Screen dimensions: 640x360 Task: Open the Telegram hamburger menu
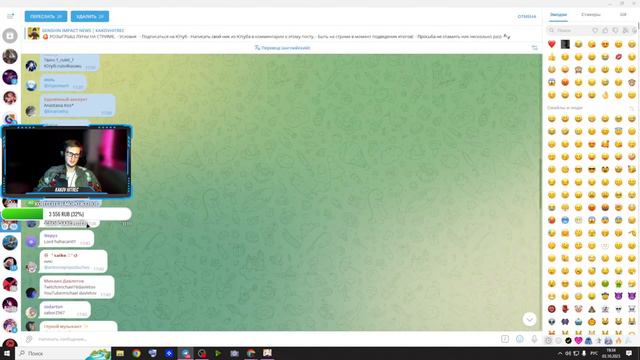[x=10, y=16]
